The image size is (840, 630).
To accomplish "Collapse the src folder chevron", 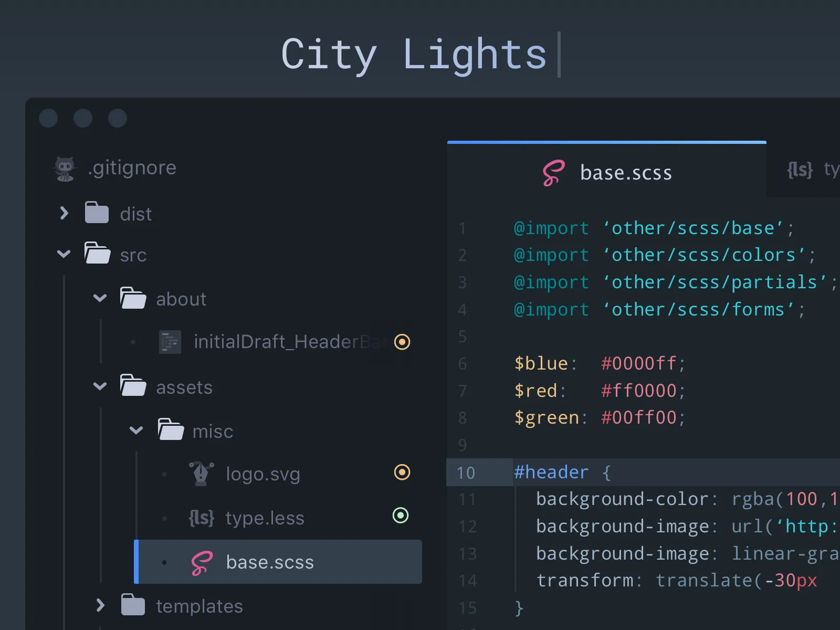I will click(x=64, y=254).
